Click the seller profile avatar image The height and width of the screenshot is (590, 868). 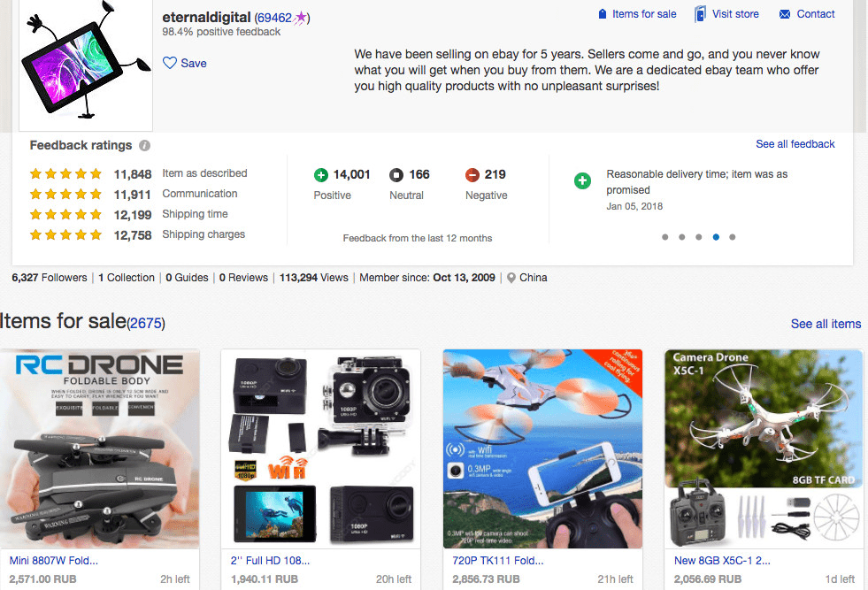click(86, 66)
